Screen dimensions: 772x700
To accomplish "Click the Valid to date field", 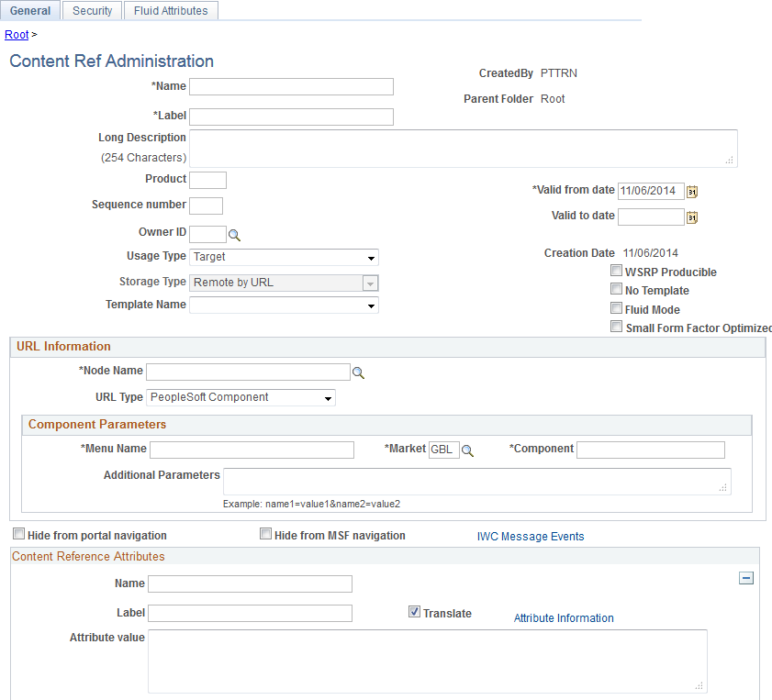I will 651,217.
